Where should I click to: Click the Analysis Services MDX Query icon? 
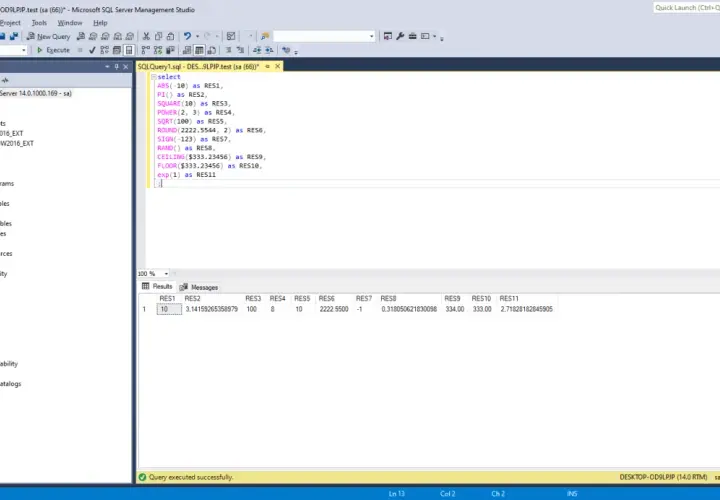[x=93, y=36]
